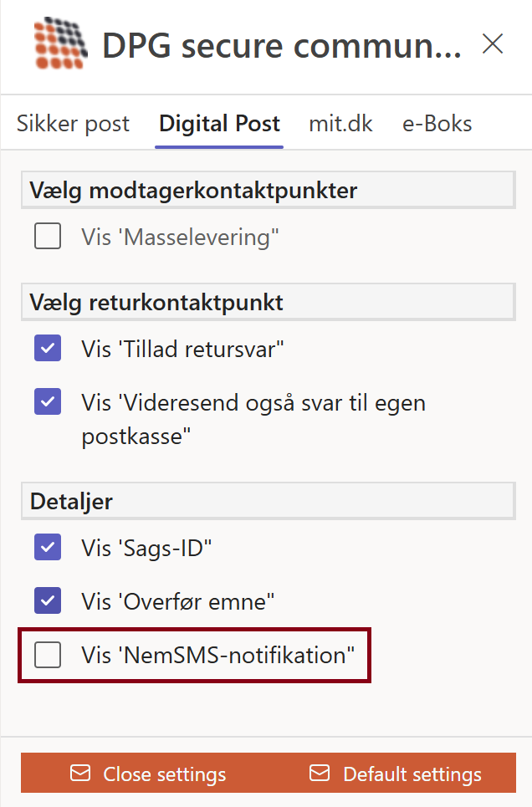Select the Digital Post tab

click(219, 125)
